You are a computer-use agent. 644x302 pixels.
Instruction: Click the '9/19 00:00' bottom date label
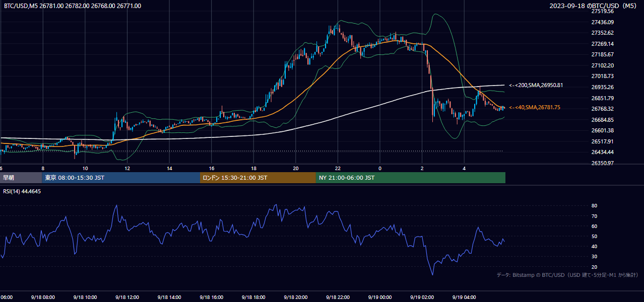380,297
